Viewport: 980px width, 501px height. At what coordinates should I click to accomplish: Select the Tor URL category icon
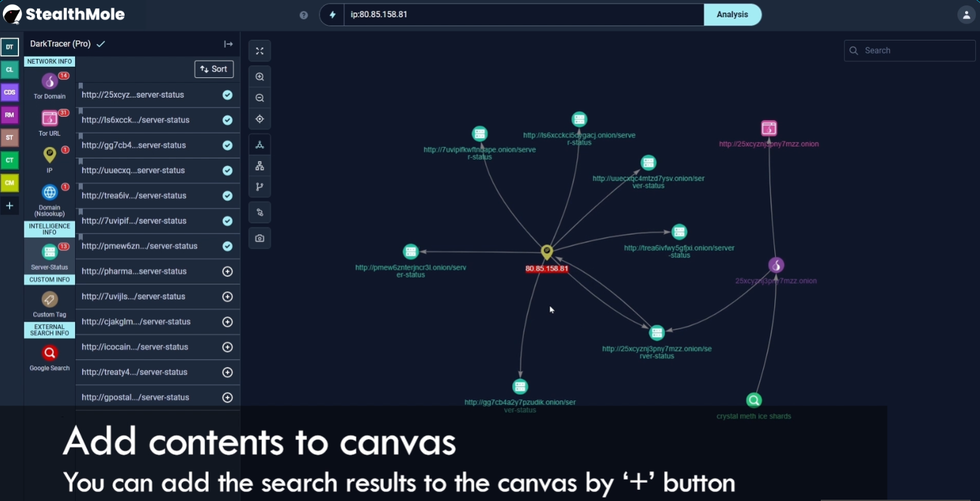coord(49,118)
